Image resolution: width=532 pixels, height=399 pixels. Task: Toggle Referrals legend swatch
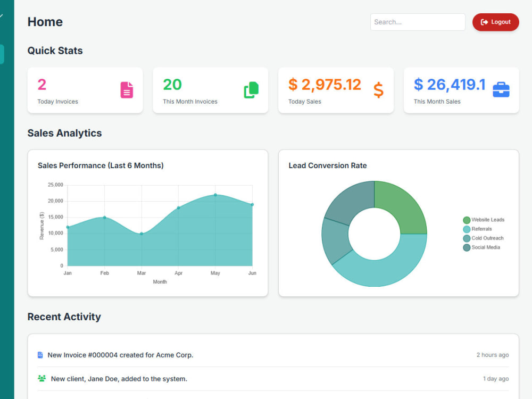(x=467, y=229)
